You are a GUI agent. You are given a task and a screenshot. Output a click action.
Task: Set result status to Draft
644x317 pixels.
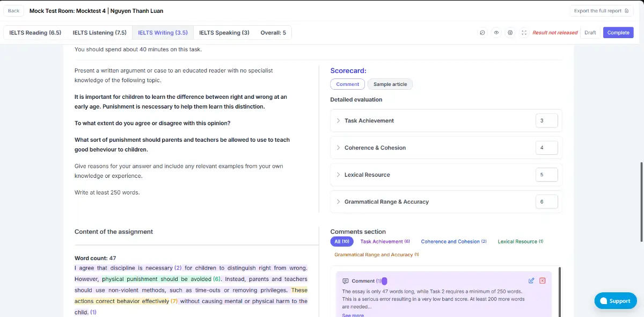pyautogui.click(x=590, y=33)
